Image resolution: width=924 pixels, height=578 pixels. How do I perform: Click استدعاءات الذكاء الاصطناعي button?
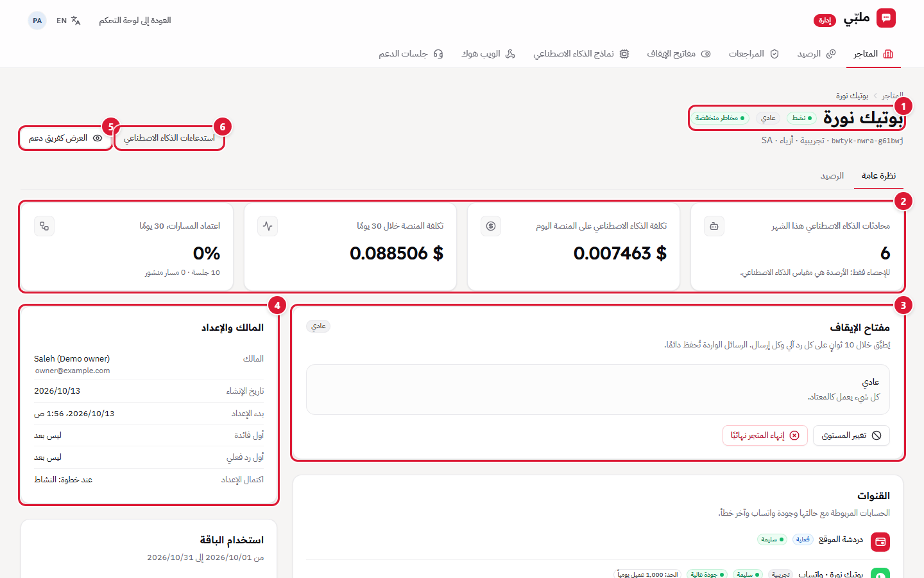pyautogui.click(x=169, y=138)
